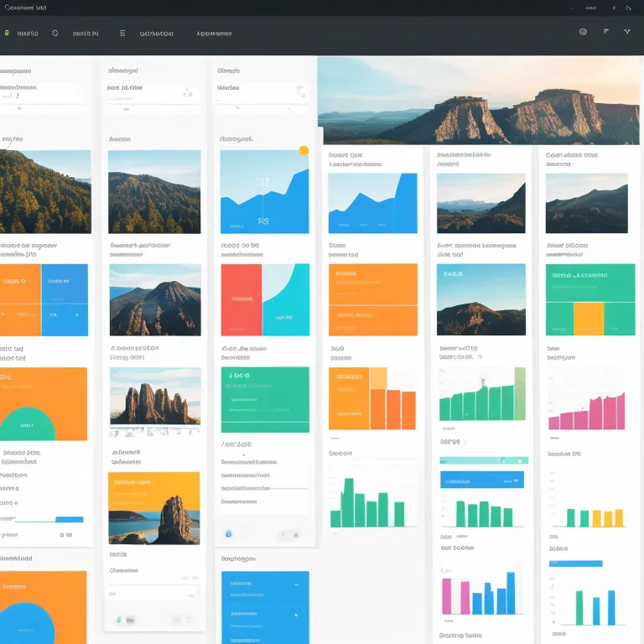Click the orange dot on the blue area chart card
The height and width of the screenshot is (644, 644).
coord(304,151)
